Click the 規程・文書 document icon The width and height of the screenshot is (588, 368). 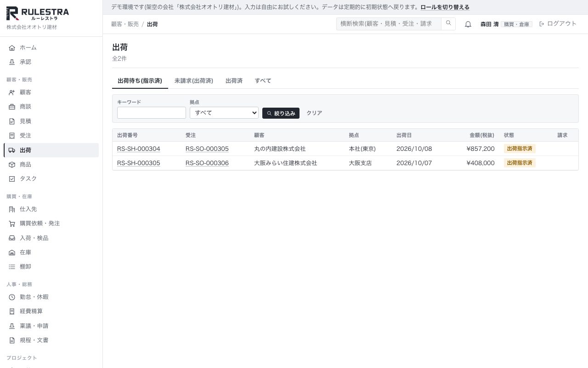pos(12,340)
